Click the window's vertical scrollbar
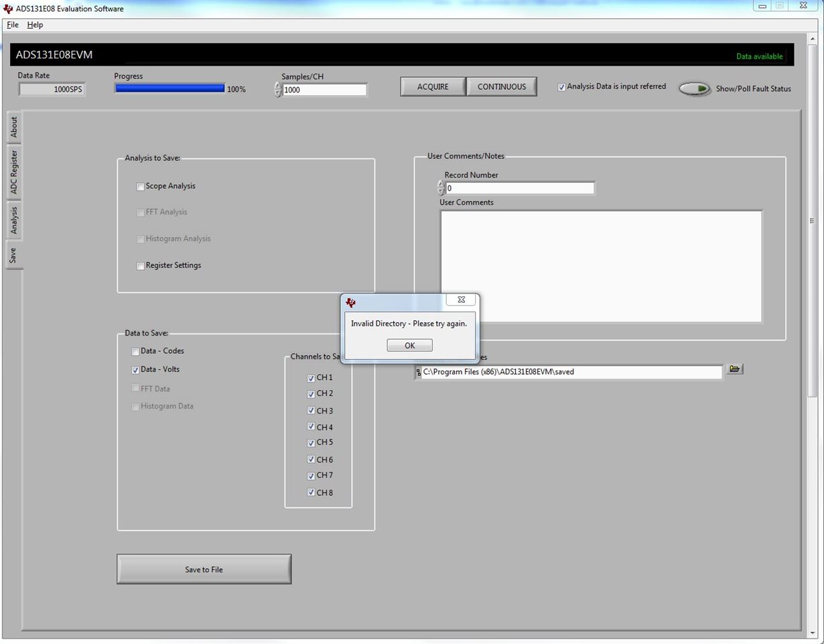 812,221
